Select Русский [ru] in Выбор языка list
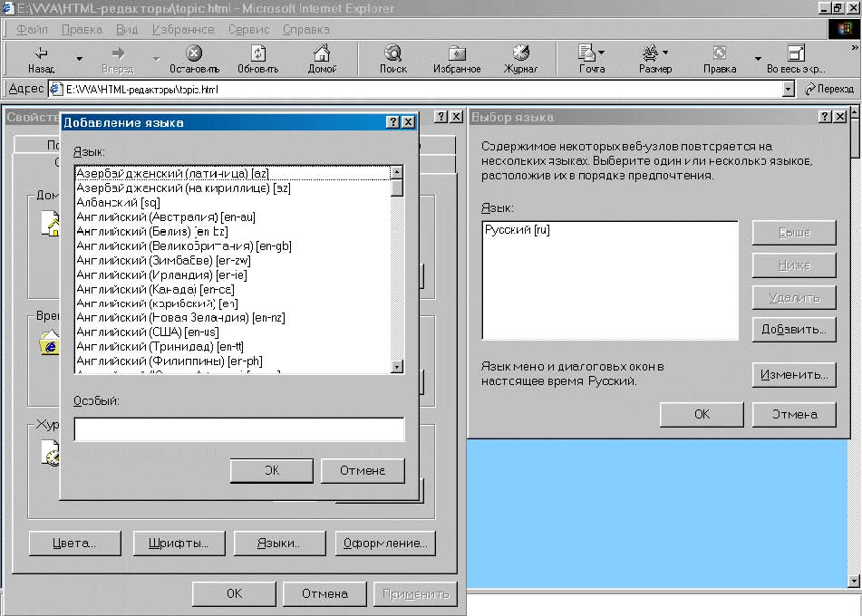Viewport: 862px width, 616px height. tap(610, 230)
